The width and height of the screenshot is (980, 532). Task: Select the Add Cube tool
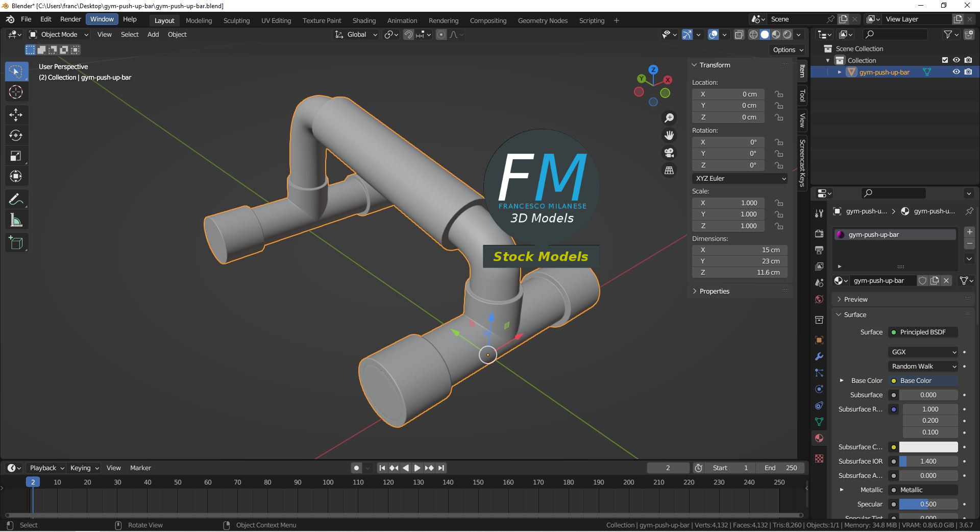click(x=16, y=243)
